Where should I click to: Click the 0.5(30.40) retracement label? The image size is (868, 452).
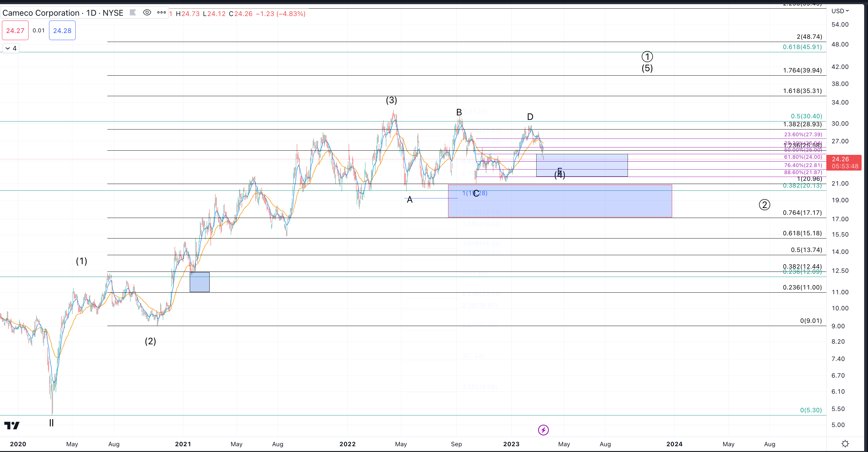(x=806, y=116)
